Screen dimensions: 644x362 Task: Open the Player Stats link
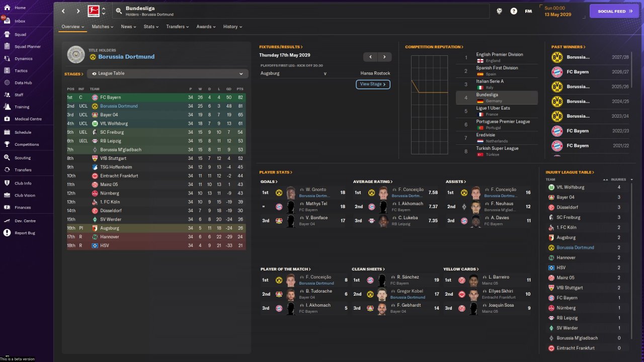pyautogui.click(x=276, y=172)
